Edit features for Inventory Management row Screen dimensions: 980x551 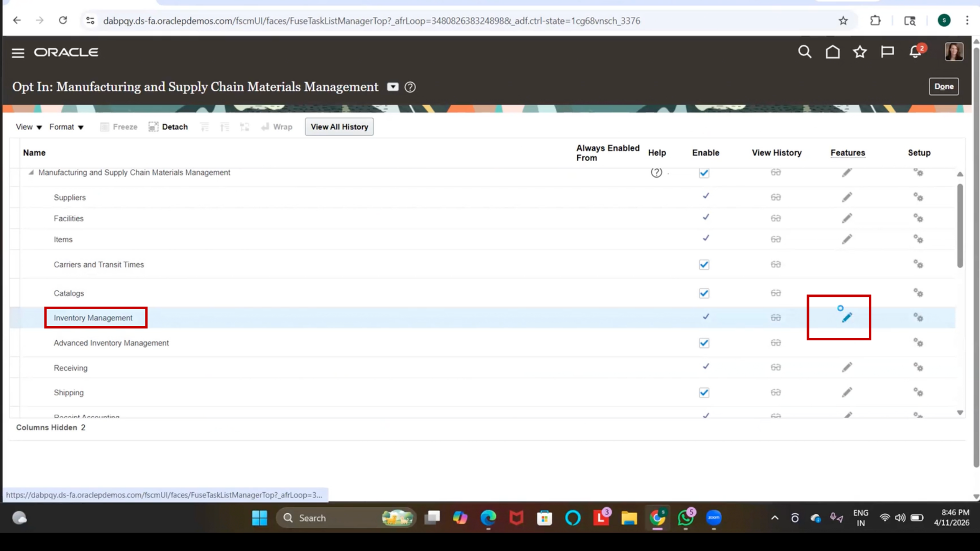(847, 317)
